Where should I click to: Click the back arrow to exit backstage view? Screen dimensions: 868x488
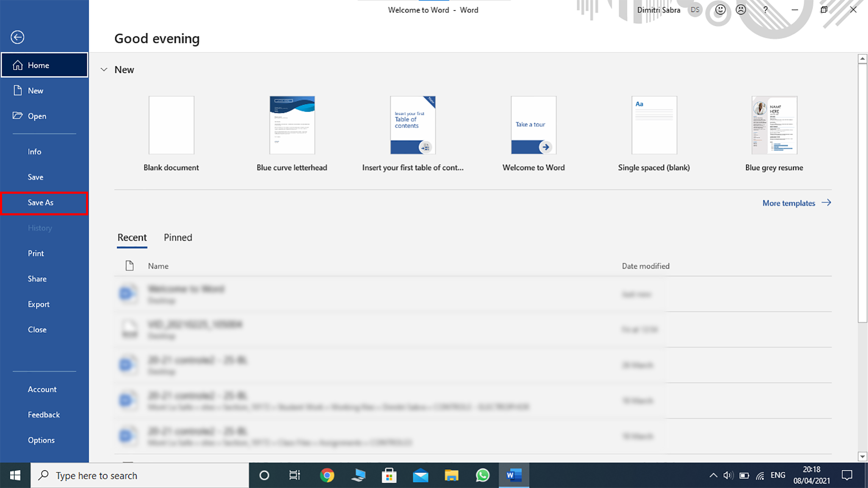coord(17,37)
